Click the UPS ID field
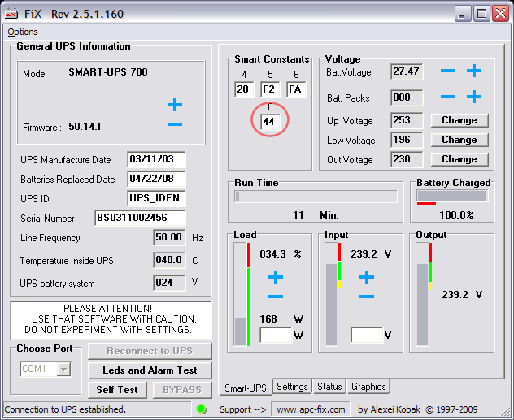 coord(156,198)
